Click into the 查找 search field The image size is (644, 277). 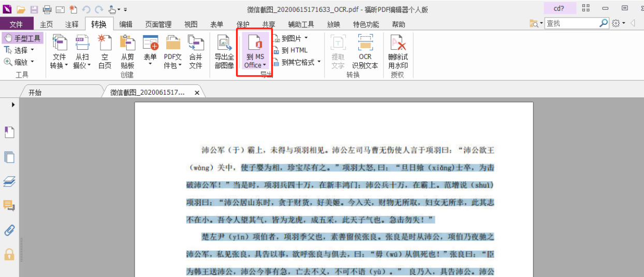[x=572, y=23]
